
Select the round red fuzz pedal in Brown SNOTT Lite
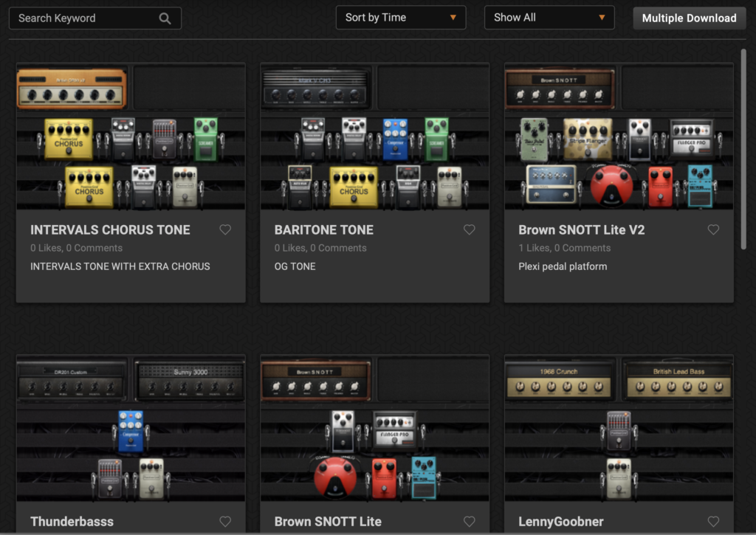335,478
